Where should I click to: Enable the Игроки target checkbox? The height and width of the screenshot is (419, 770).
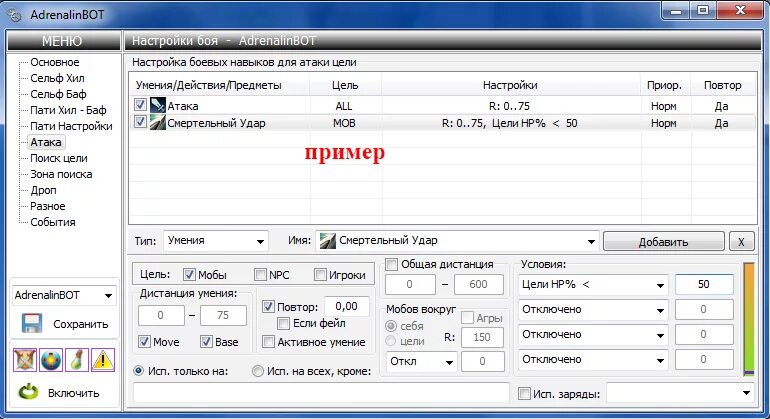[x=320, y=275]
